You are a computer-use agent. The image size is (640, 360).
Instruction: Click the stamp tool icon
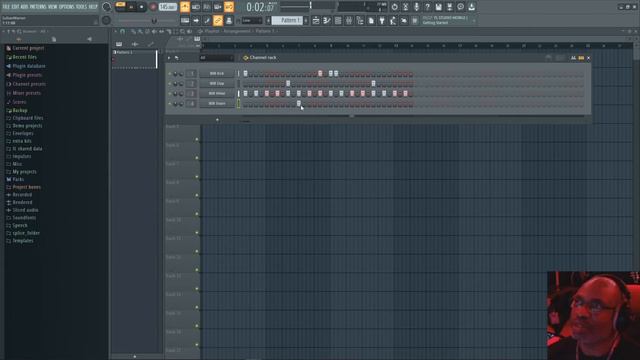click(229, 20)
